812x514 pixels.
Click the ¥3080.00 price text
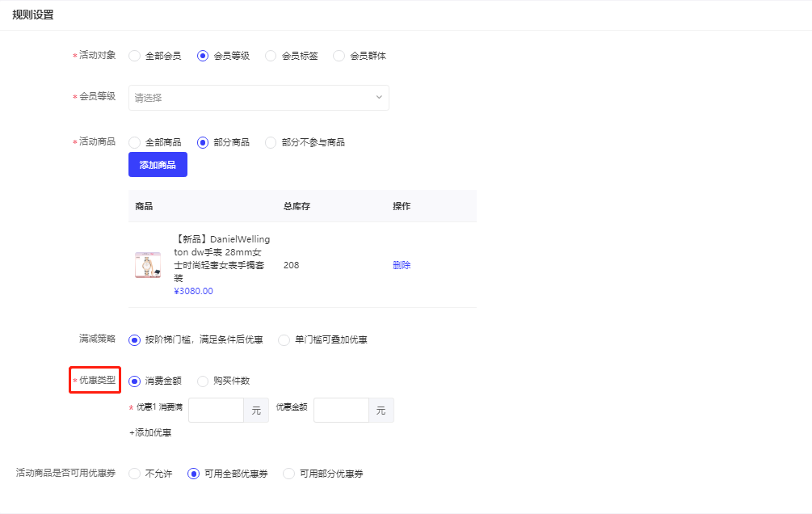point(194,291)
